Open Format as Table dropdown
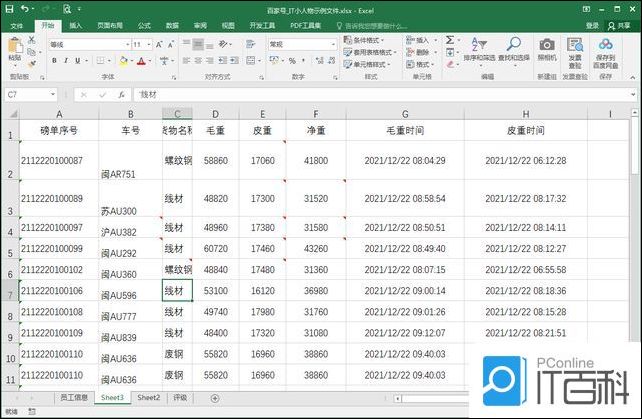 click(x=370, y=52)
